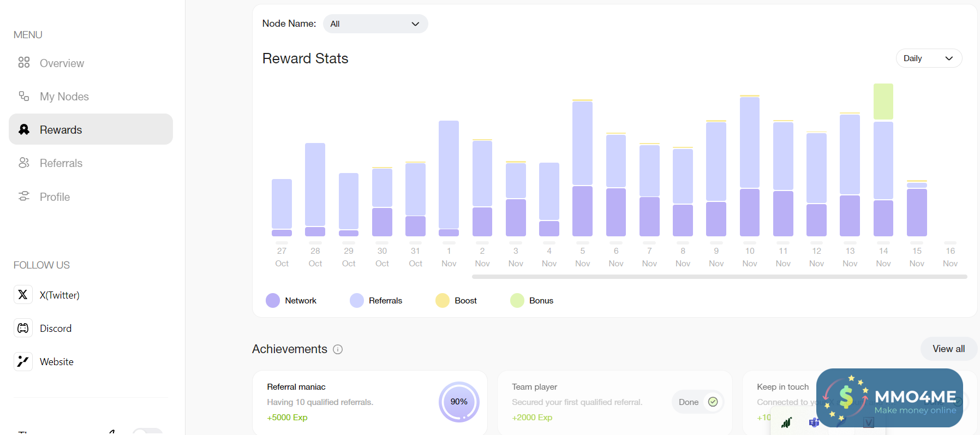Click the 90% progress ring on Referral maniac
Viewport: 980px width, 435px height.
pos(459,402)
